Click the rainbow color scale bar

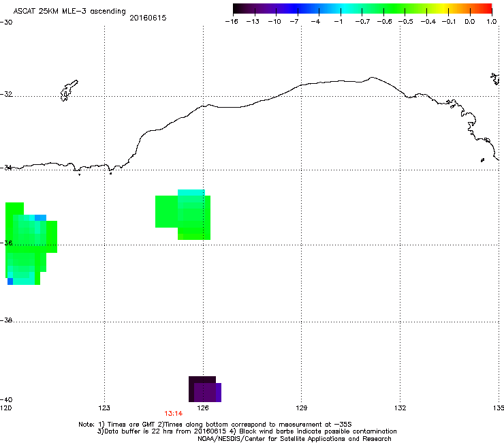[362, 9]
